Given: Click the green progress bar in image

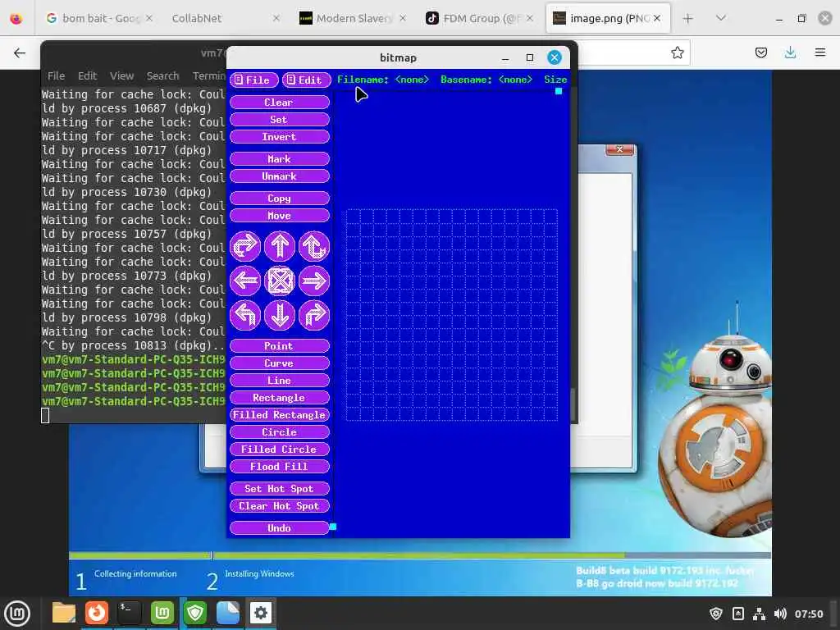Looking at the screenshot, I should [347, 555].
